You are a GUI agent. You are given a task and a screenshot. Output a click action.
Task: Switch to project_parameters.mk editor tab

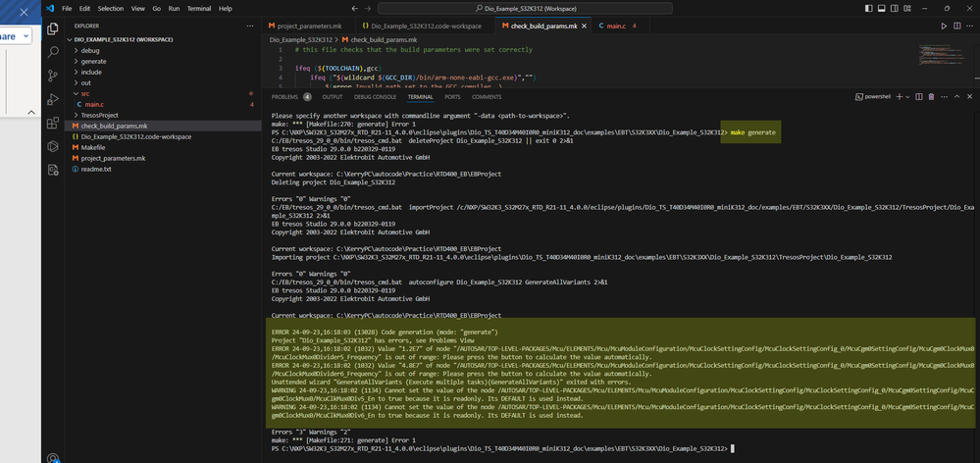(309, 26)
